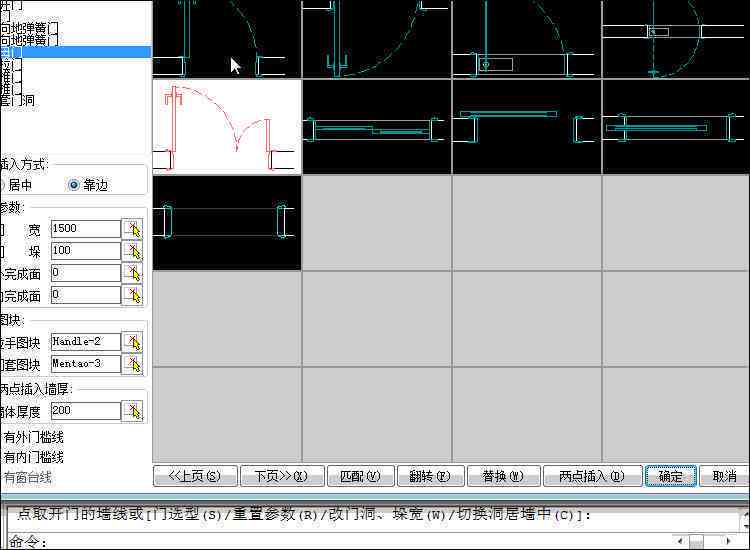Select the empty door opening thumbnail
The width and height of the screenshot is (750, 550).
(x=227, y=222)
